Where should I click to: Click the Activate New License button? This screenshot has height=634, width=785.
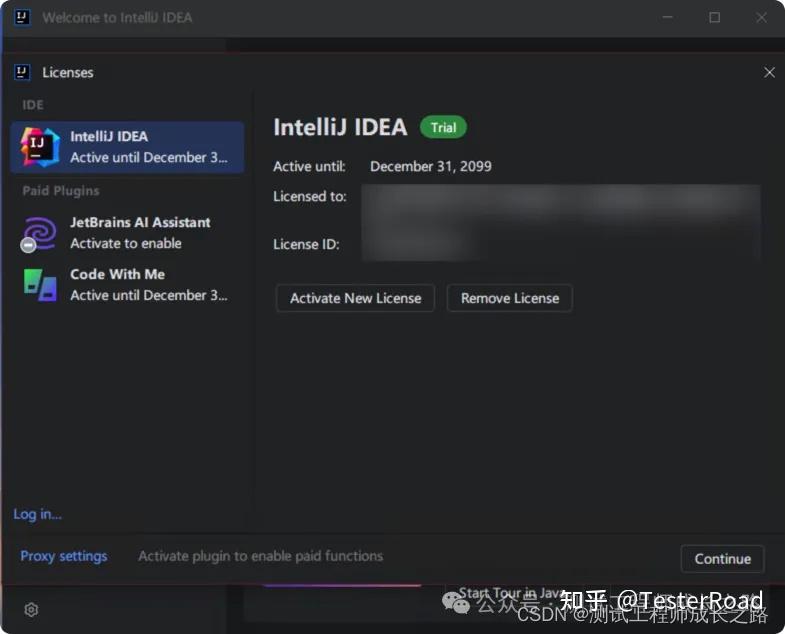point(355,298)
